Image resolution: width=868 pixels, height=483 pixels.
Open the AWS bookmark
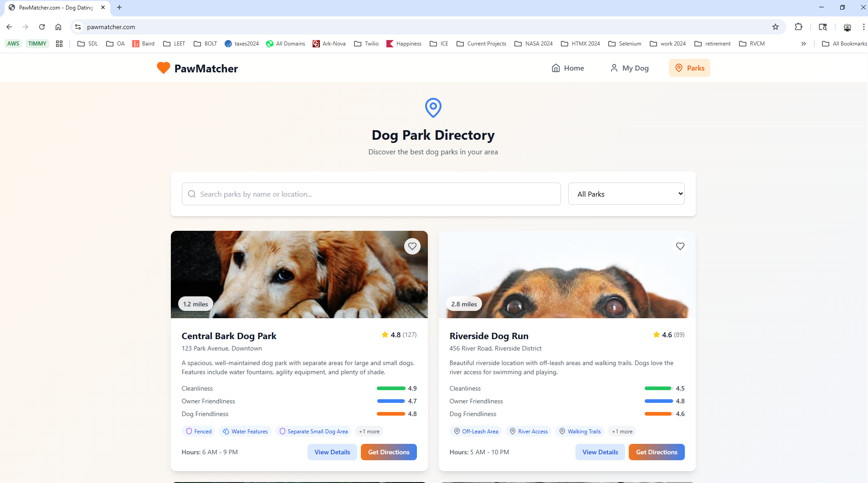[13, 44]
